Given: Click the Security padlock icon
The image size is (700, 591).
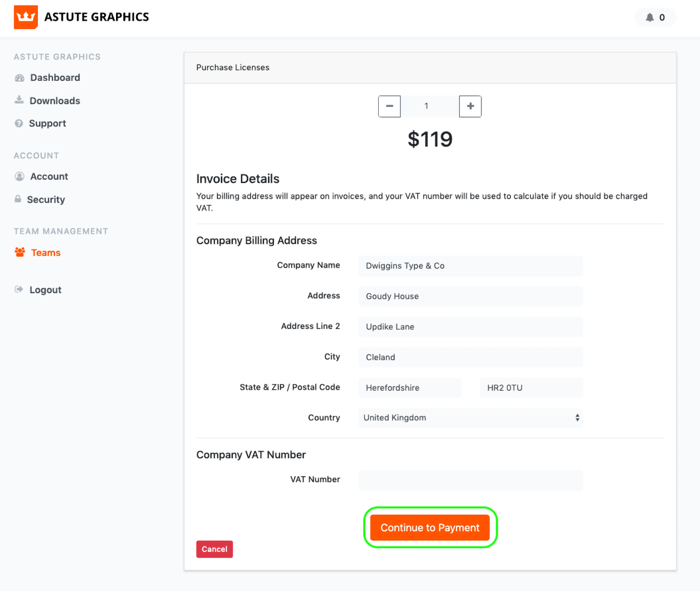Looking at the screenshot, I should [x=18, y=199].
